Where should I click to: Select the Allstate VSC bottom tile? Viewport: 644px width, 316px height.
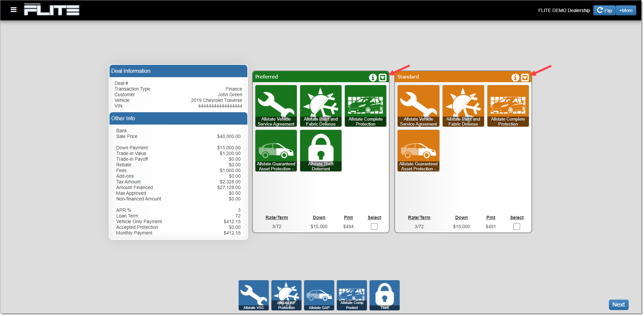tap(254, 295)
